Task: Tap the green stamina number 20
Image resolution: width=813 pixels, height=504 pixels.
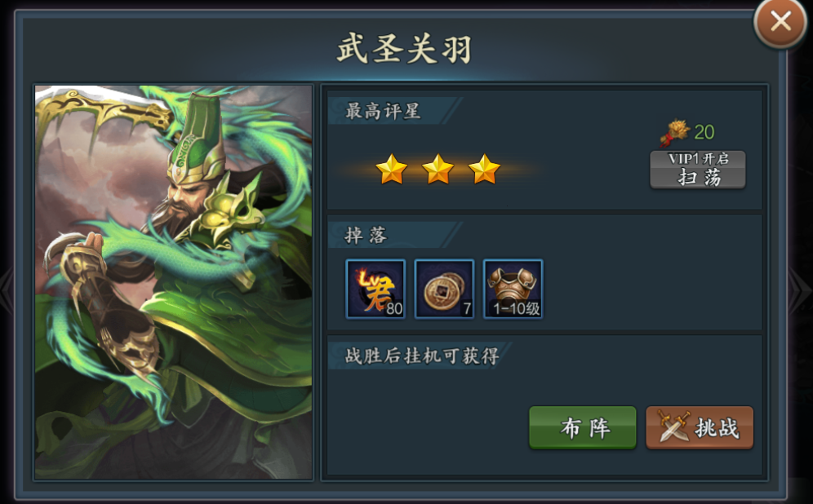Action: 704,133
